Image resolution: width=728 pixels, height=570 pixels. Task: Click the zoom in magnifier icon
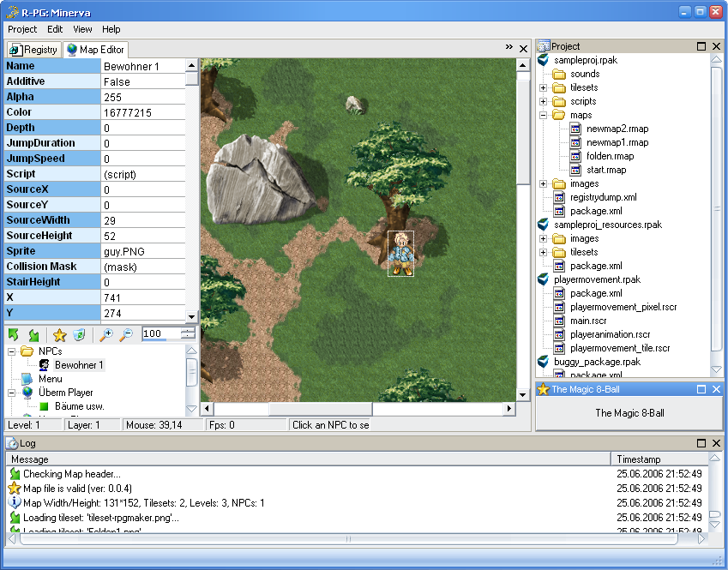[106, 334]
